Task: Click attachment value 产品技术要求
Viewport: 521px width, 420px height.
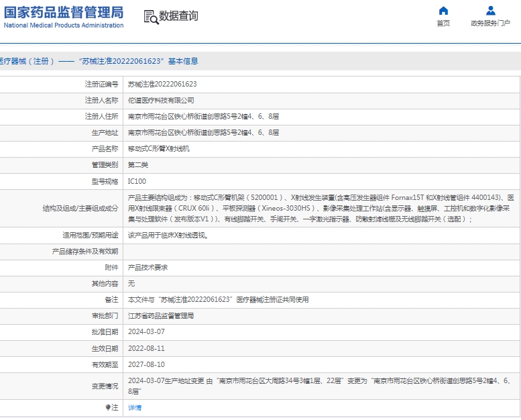Action: coord(148,267)
